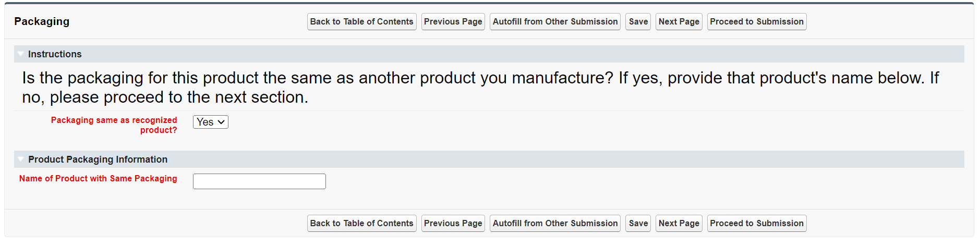980x246 pixels.
Task: Click the red Name of Product with Same Packaging label
Action: [x=98, y=179]
